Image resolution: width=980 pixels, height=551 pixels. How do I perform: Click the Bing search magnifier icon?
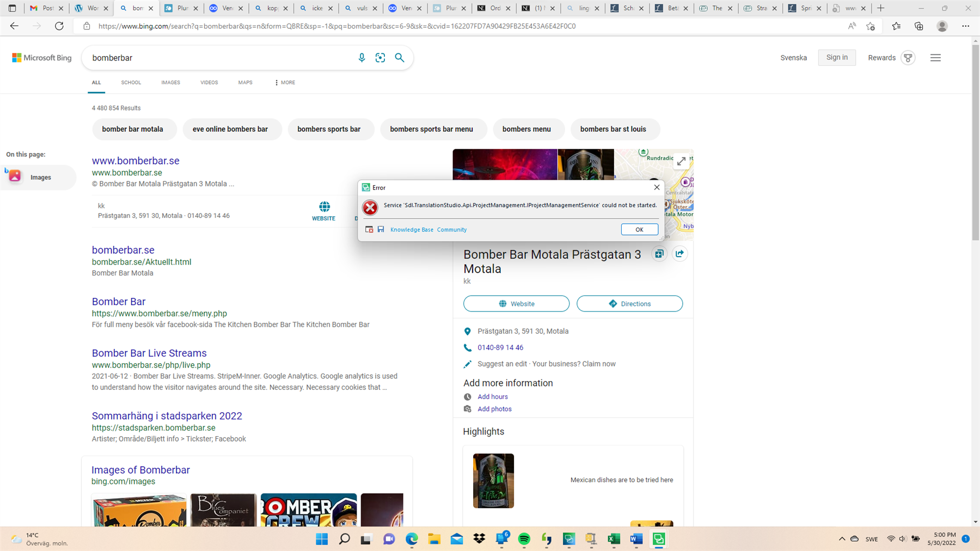[400, 58]
